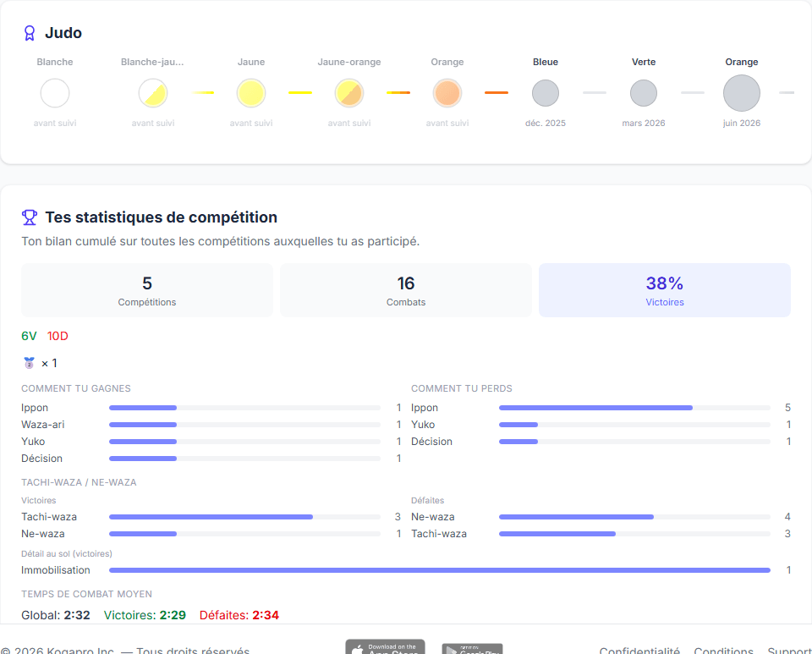
Task: Click the Détail au sol (victoires) label
Action: pyautogui.click(x=67, y=553)
